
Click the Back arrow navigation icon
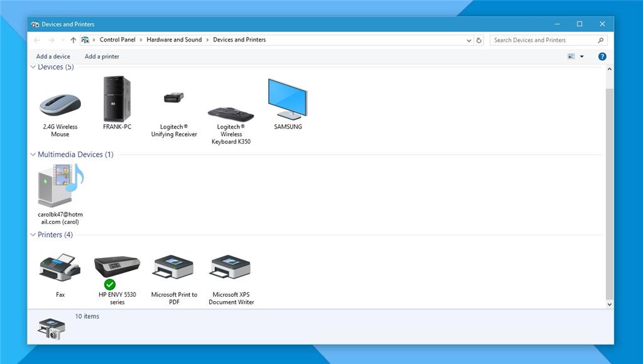(x=37, y=40)
